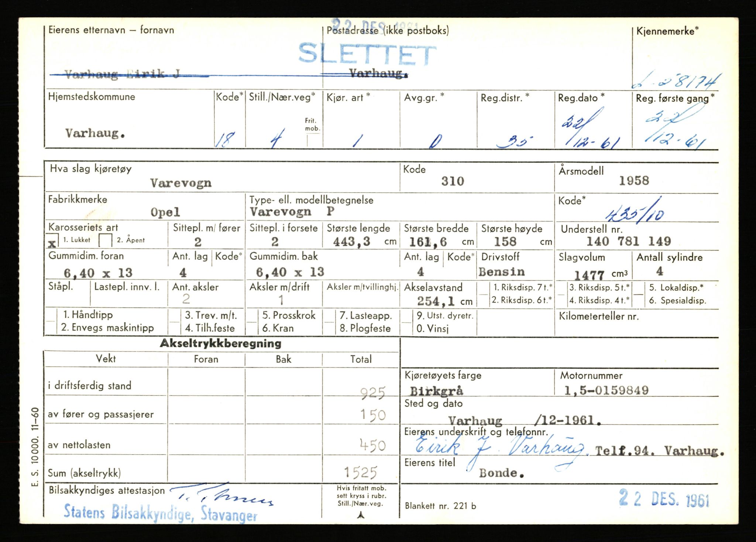This screenshot has width=756, height=542.
Task: Tick the '2. Åpent' checkbox
Action: 106,241
